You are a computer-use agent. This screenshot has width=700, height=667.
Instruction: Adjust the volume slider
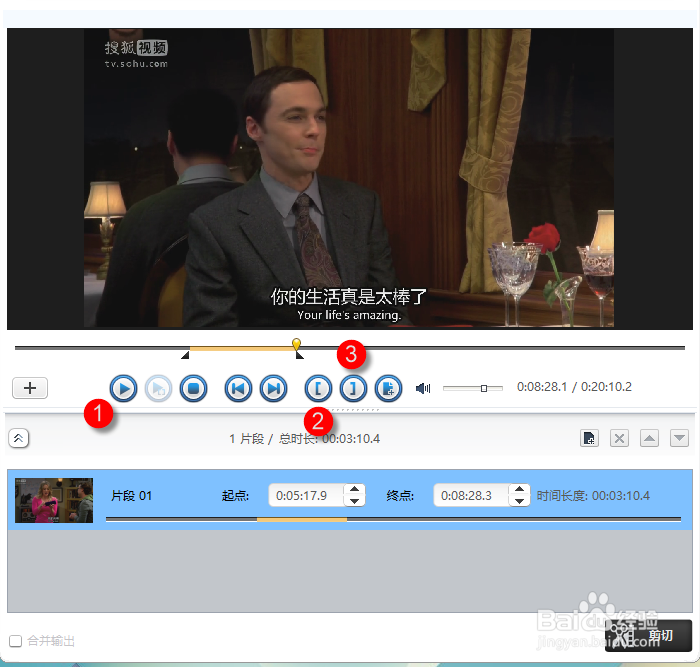(x=473, y=388)
